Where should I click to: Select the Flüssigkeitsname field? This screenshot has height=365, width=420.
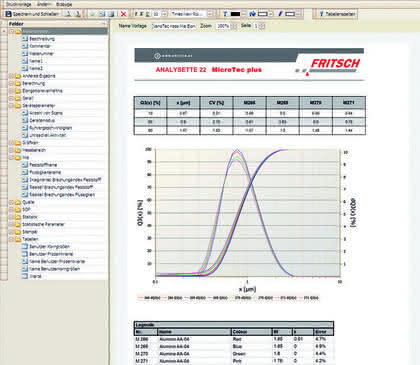point(45,172)
